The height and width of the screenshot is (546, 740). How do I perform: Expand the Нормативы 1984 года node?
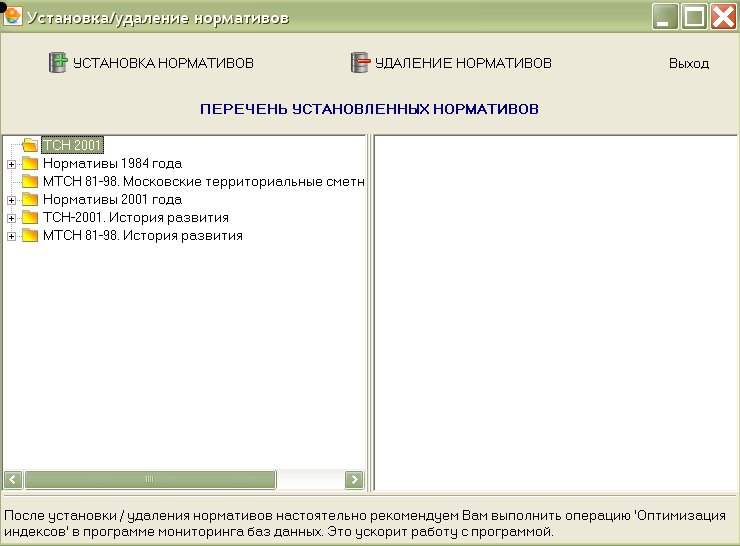(x=11, y=164)
